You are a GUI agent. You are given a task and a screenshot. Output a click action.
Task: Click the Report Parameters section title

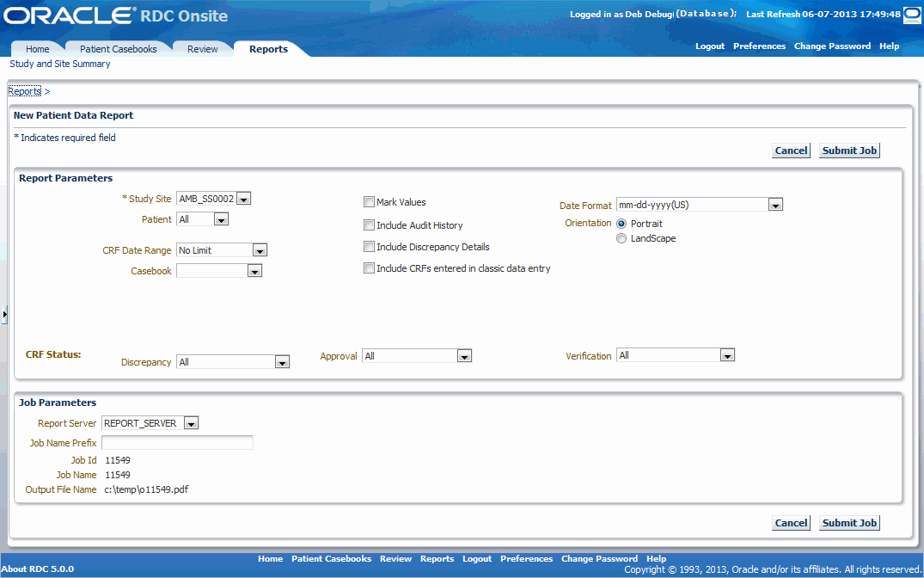(x=66, y=178)
